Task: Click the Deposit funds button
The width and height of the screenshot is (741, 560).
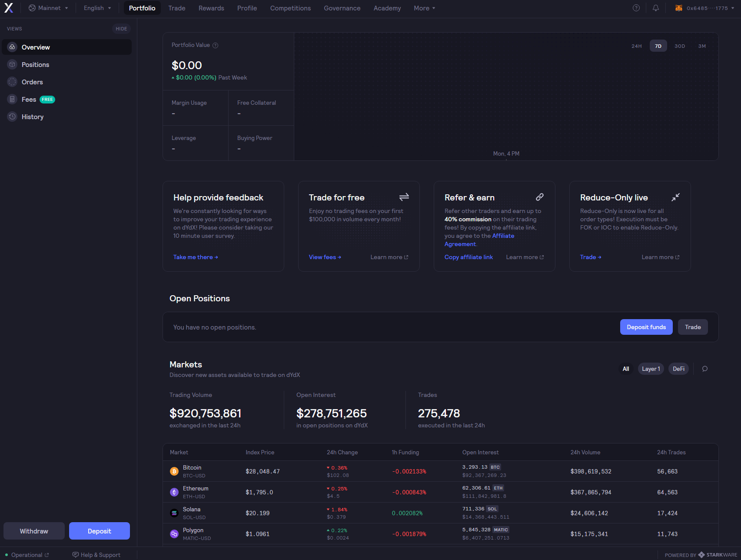Action: click(x=646, y=327)
